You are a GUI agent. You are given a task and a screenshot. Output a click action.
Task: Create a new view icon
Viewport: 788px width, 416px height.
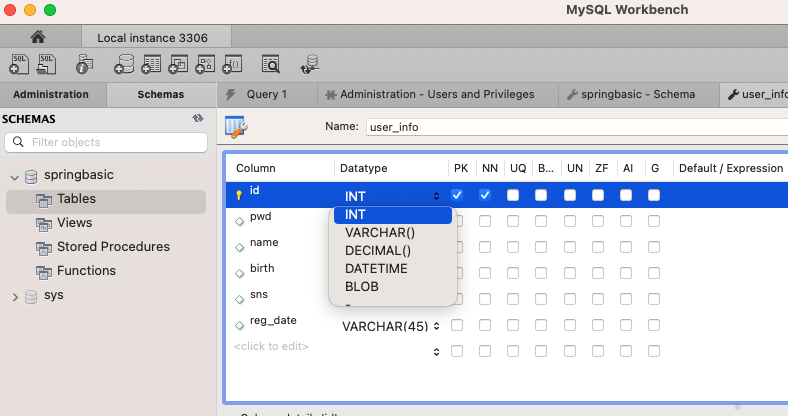pyautogui.click(x=178, y=64)
